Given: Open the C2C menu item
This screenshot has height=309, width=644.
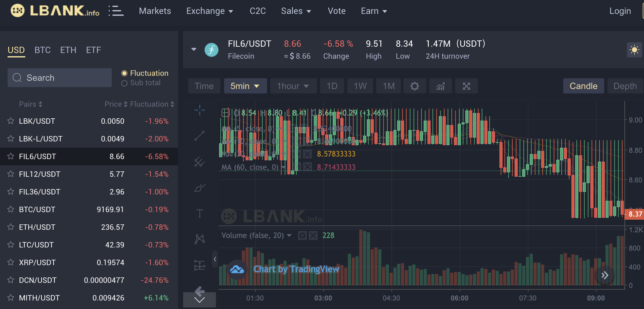Looking at the screenshot, I should click(x=258, y=11).
